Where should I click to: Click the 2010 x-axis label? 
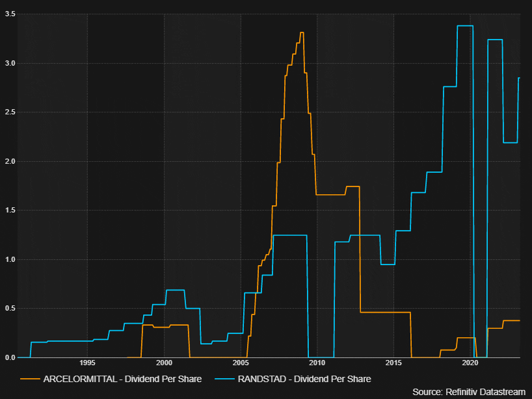(x=317, y=363)
